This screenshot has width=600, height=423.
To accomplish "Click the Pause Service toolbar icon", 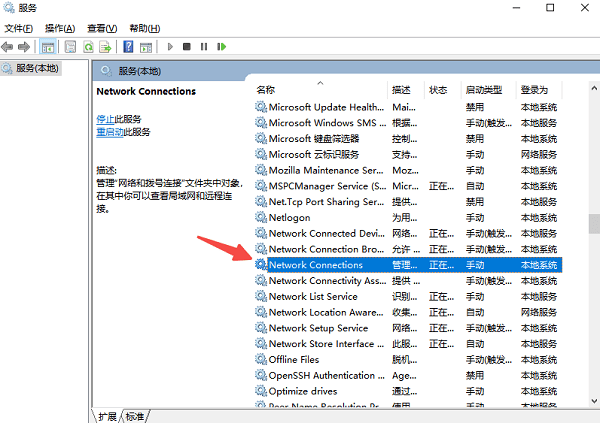I will (204, 47).
